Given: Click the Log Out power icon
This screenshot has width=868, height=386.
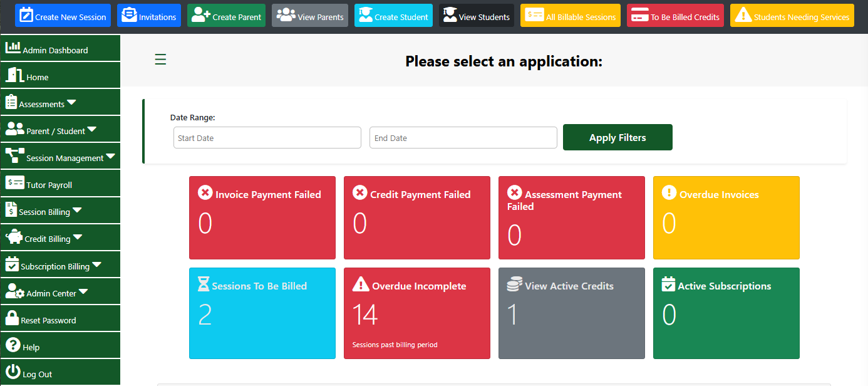Looking at the screenshot, I should coord(13,371).
